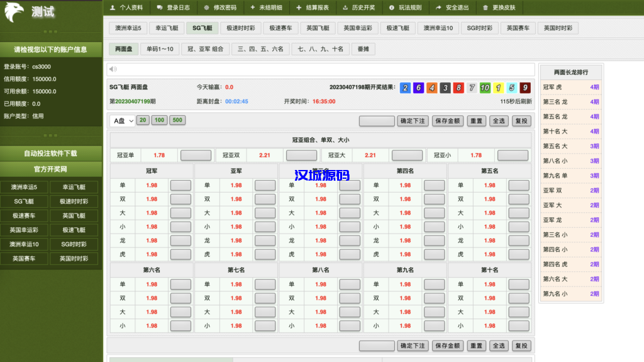The height and width of the screenshot is (362, 644).
Task: Open sidebar 澳洲幸运10 link
Action: [25, 244]
